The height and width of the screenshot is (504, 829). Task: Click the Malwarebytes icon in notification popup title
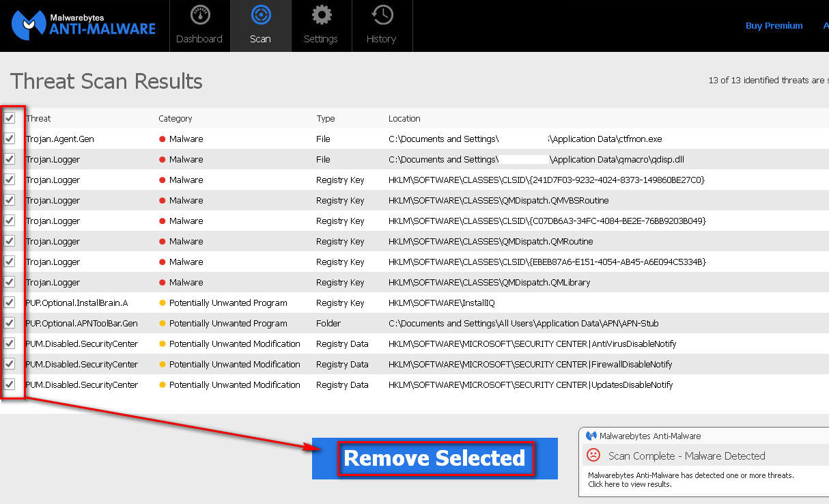[x=591, y=436]
